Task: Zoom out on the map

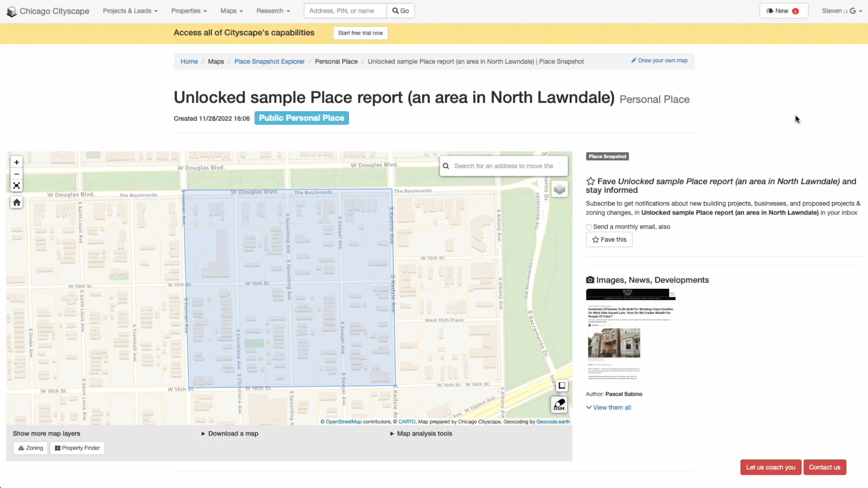Action: click(x=16, y=174)
